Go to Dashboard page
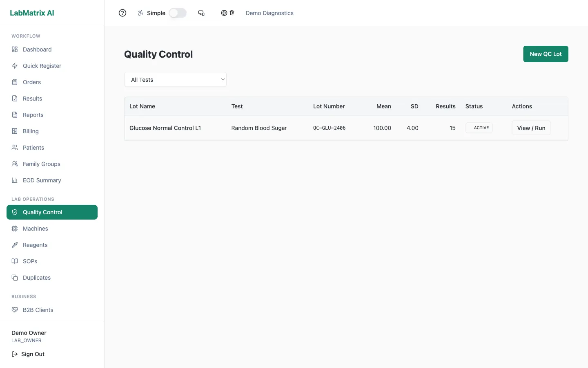The width and height of the screenshot is (588, 368). click(52, 49)
